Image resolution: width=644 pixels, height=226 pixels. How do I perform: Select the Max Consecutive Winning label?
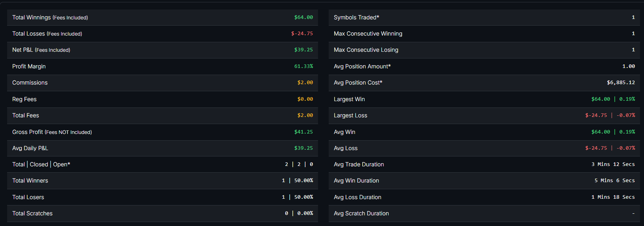click(x=368, y=34)
